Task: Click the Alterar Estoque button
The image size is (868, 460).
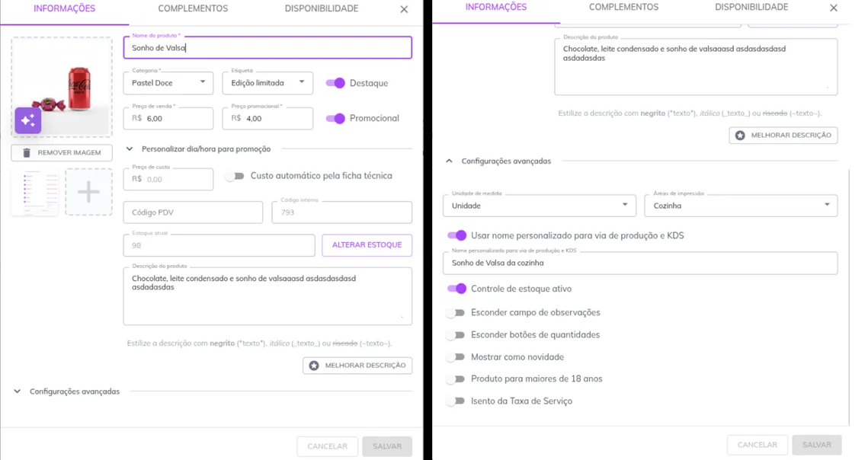Action: [367, 244]
